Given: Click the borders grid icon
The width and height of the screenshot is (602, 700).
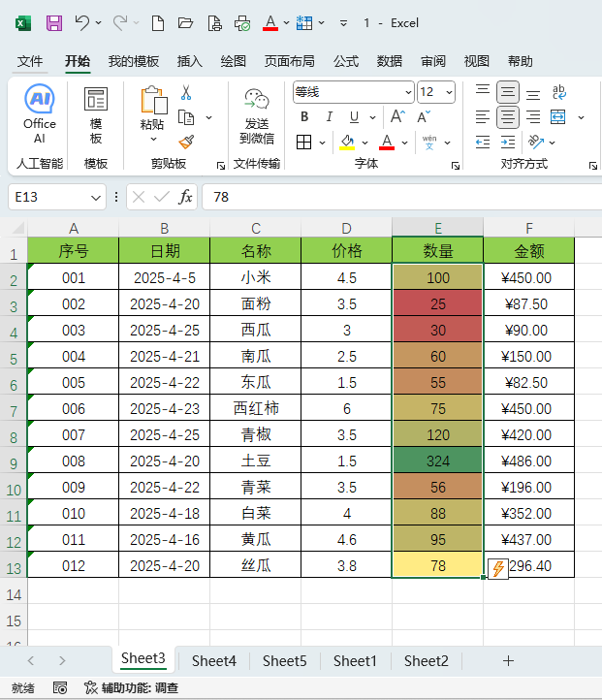Looking at the screenshot, I should pyautogui.click(x=303, y=143).
